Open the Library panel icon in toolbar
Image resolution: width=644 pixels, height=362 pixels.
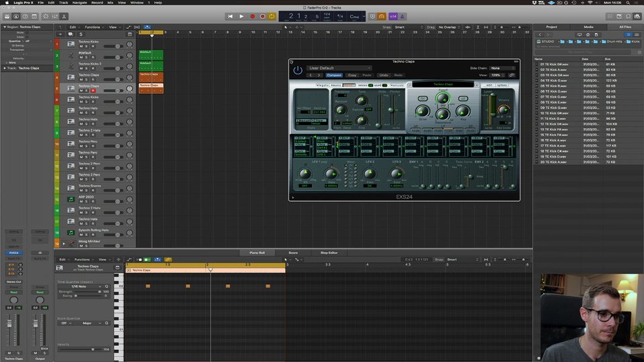pyautogui.click(x=7, y=16)
